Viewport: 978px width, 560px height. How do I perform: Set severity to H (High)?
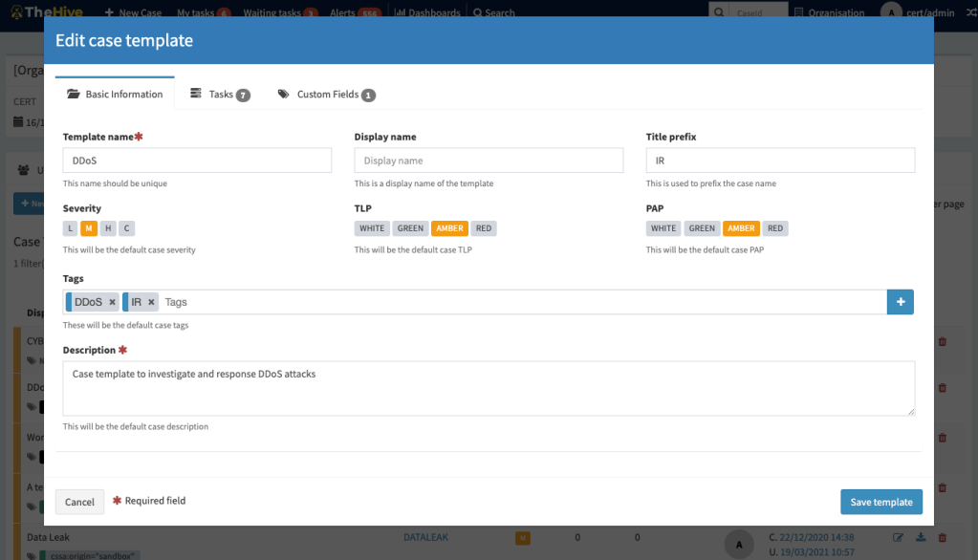pos(107,228)
